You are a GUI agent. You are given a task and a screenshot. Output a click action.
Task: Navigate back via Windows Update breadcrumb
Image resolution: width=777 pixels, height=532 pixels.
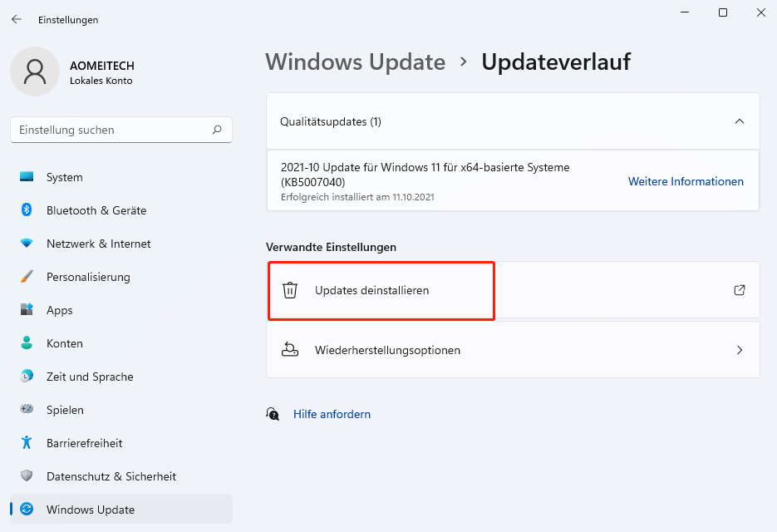click(355, 62)
